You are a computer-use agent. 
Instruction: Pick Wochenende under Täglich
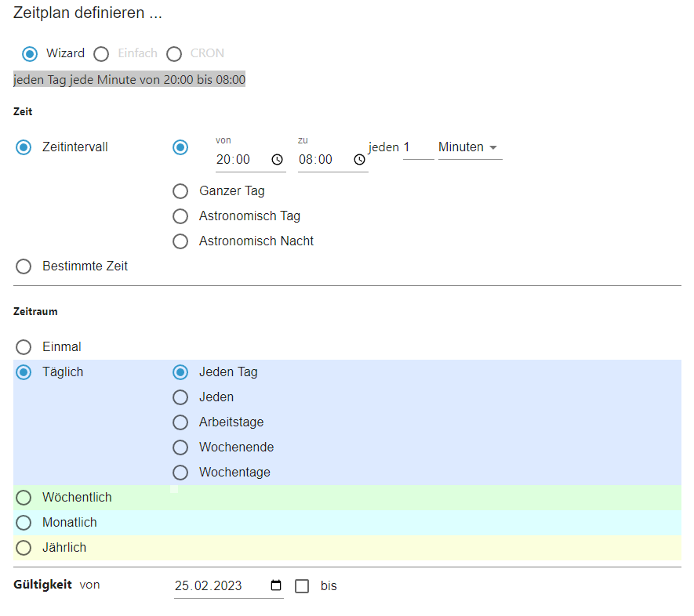coord(180,448)
